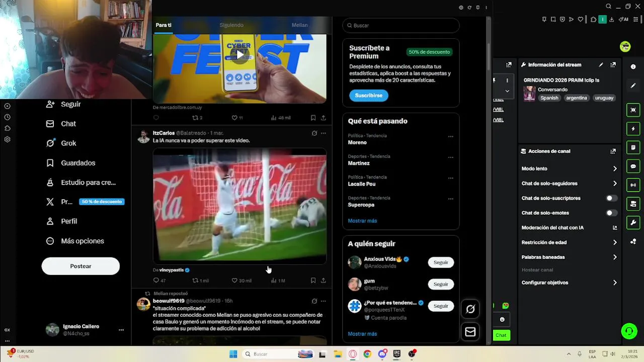Open Lacalle Pou trending topic
Screen dimensions: 644x362
click(362, 184)
